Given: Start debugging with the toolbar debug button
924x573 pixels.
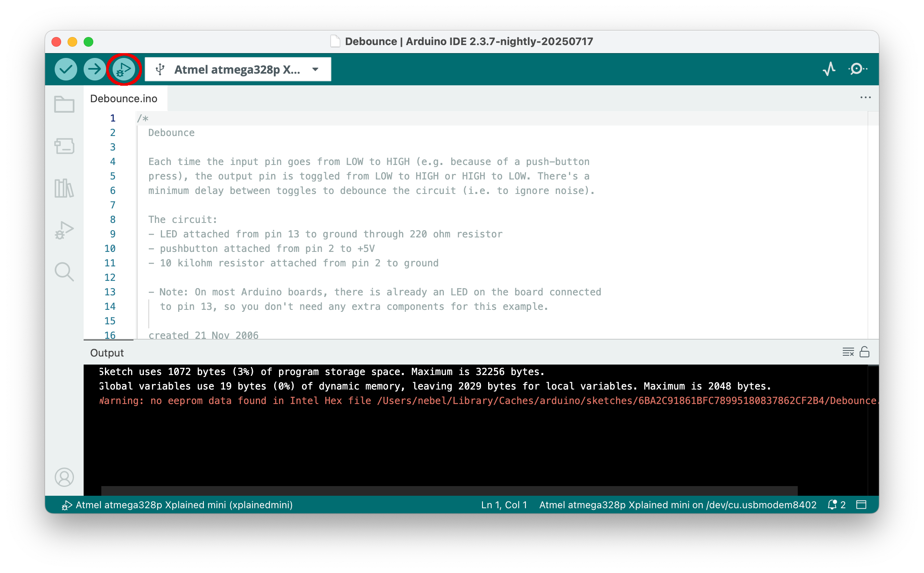Looking at the screenshot, I should (123, 69).
